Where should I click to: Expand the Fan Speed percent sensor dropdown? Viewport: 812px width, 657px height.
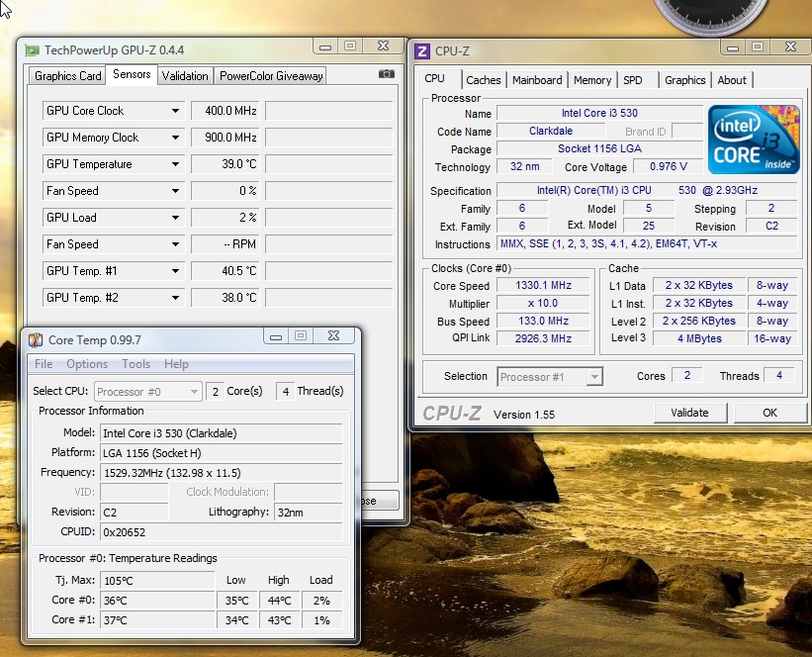[175, 191]
